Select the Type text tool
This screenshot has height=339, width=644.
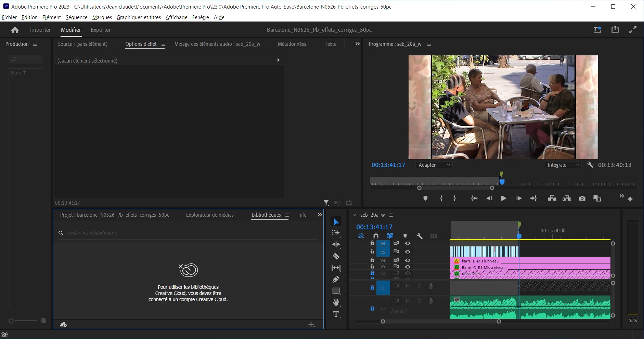(336, 314)
